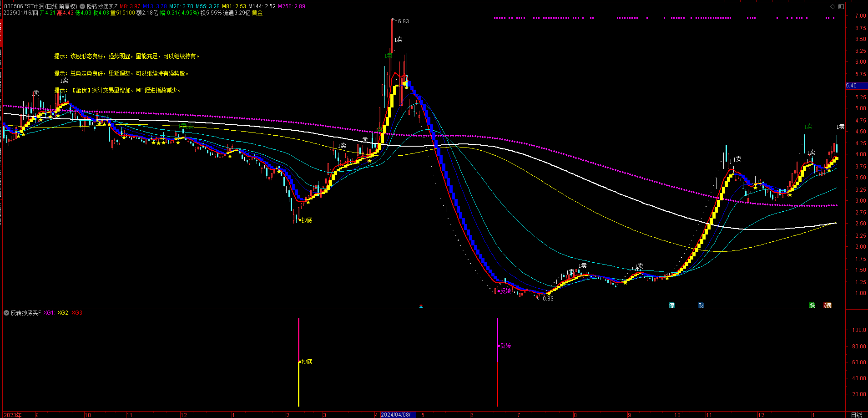This screenshot has height=418, width=868.
Task: Click the 跌 event marker icon
Action: click(812, 306)
